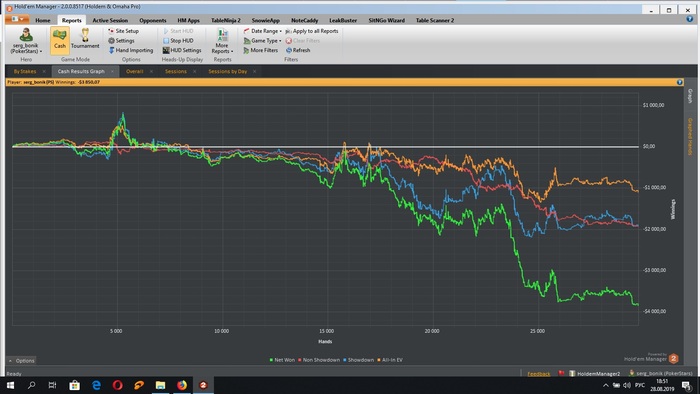The width and height of the screenshot is (700, 394).
Task: Refresh the report filters
Action: click(298, 50)
